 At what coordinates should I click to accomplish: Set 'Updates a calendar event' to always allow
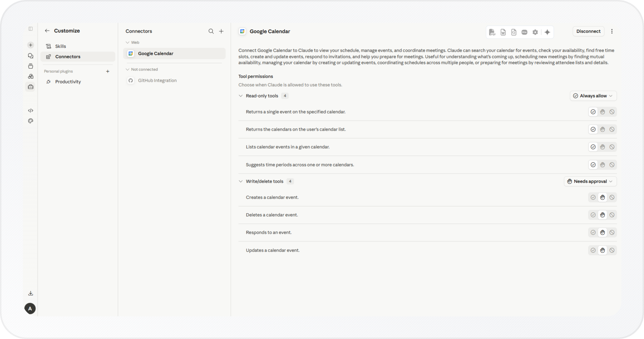(x=593, y=250)
